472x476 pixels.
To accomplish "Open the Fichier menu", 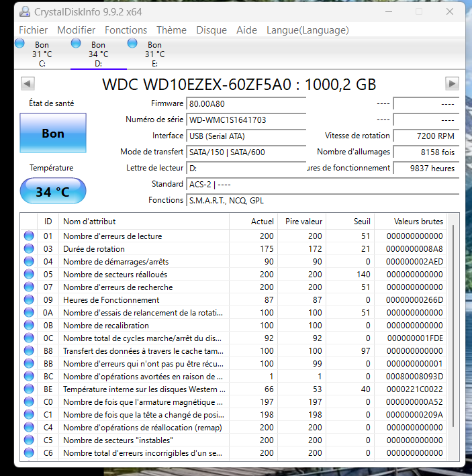I will [33, 30].
